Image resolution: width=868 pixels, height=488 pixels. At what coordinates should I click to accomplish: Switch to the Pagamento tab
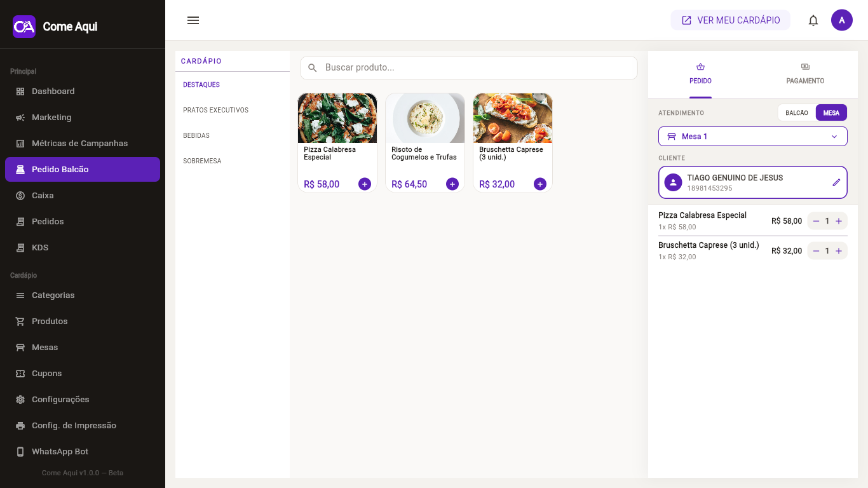coord(805,74)
